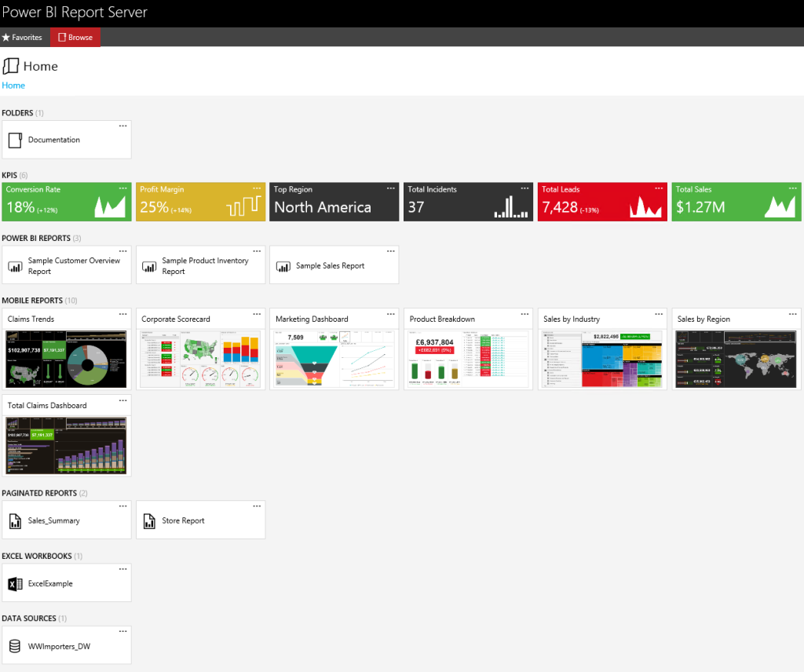Open the WWImporters_DW data source icon
Viewport: 804px width, 672px height.
tap(15, 645)
